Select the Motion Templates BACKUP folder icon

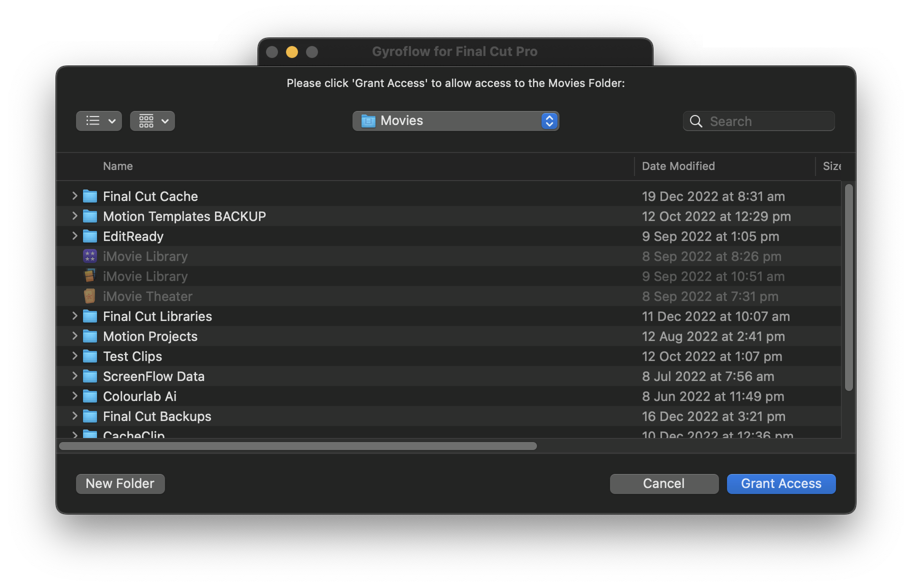[90, 216]
